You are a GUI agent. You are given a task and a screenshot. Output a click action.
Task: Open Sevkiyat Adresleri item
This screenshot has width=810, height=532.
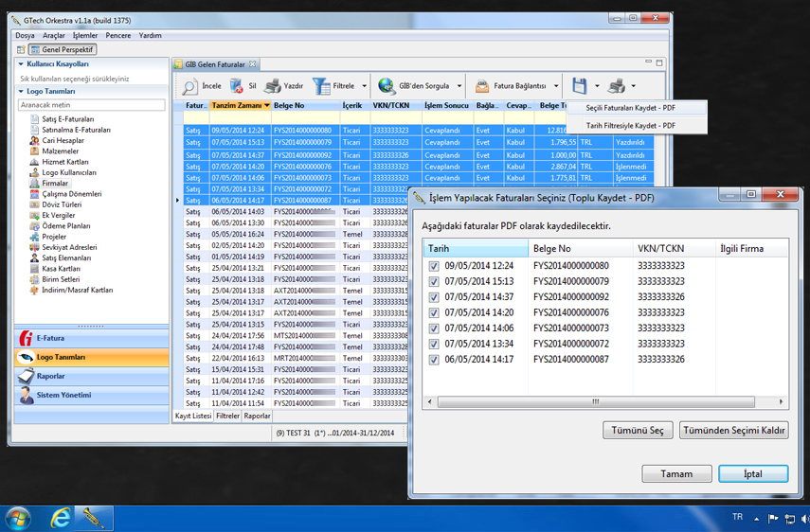tap(70, 247)
